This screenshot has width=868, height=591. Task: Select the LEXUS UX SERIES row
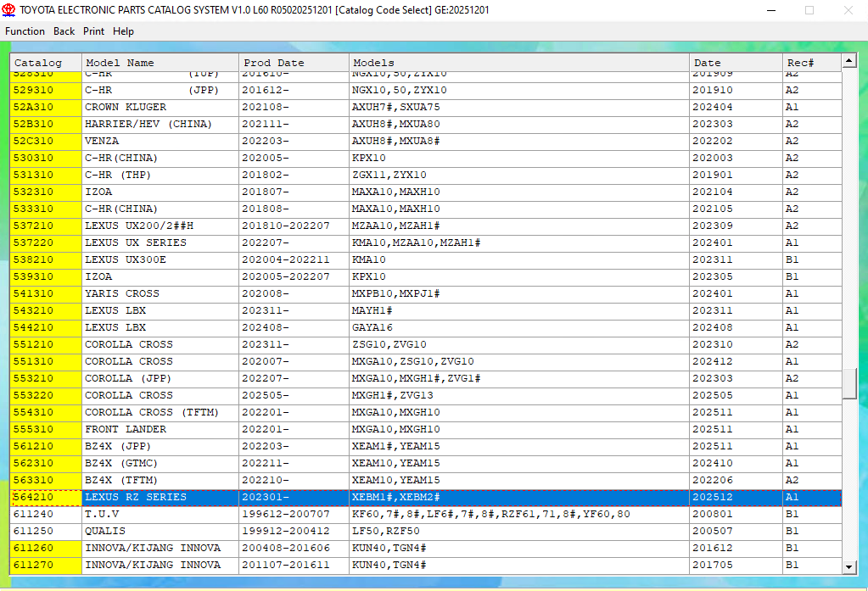click(x=426, y=243)
